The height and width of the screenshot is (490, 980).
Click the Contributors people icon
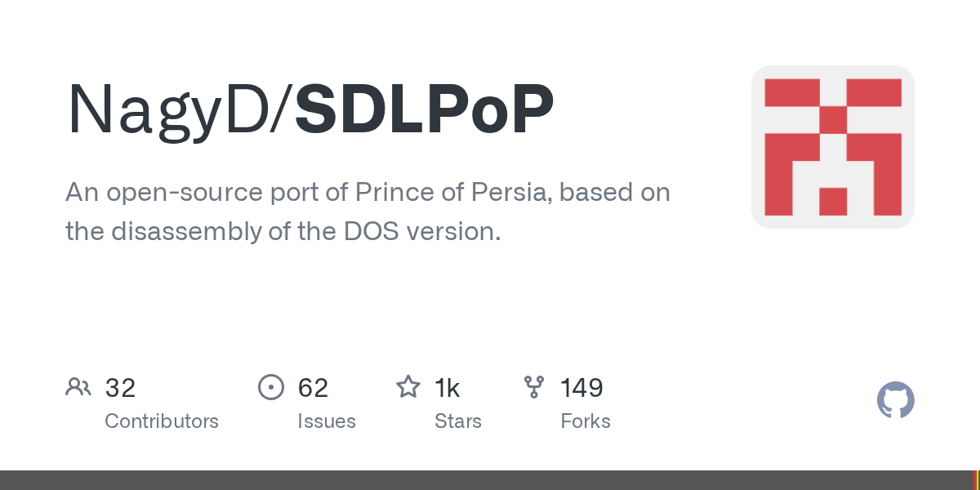click(78, 387)
